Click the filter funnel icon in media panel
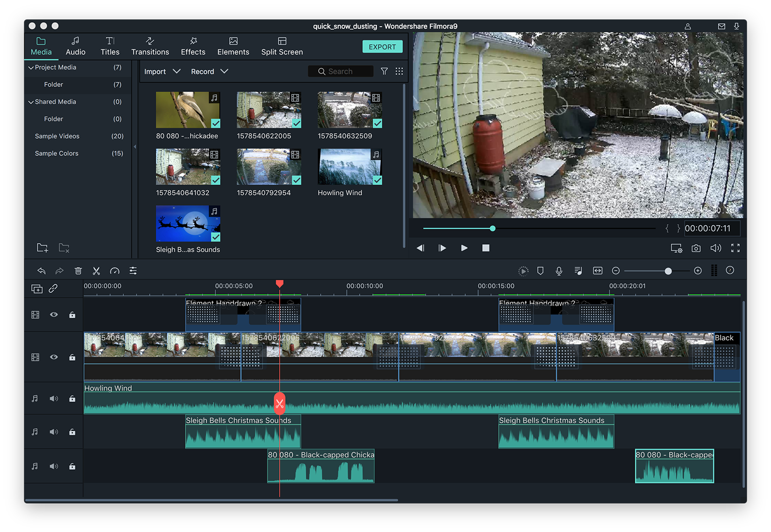This screenshot has width=771, height=532. pos(384,71)
